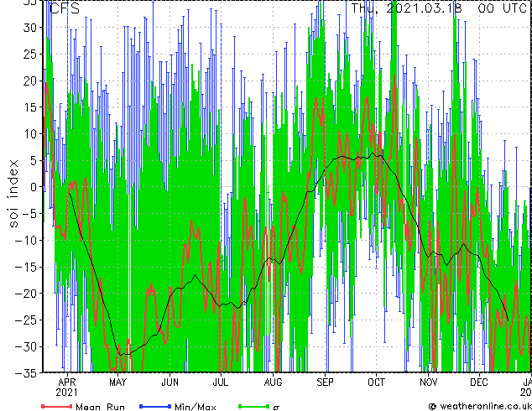Click the -10 y-axis tick label
The width and height of the screenshot is (532, 411).
pos(27,241)
